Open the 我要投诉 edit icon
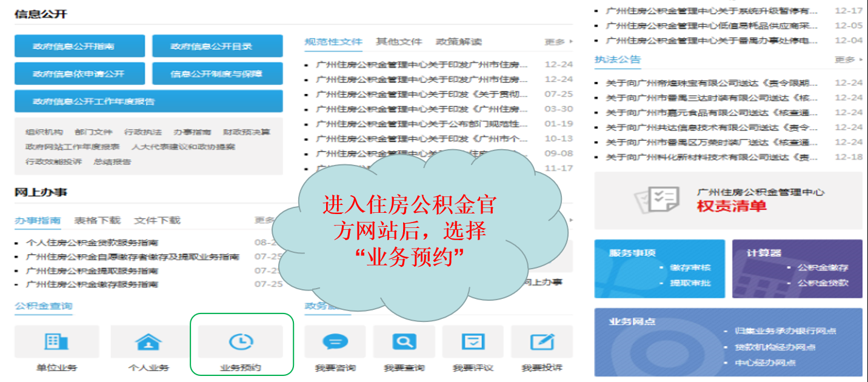Image resolution: width=868 pixels, height=382 pixels. pyautogui.click(x=541, y=342)
